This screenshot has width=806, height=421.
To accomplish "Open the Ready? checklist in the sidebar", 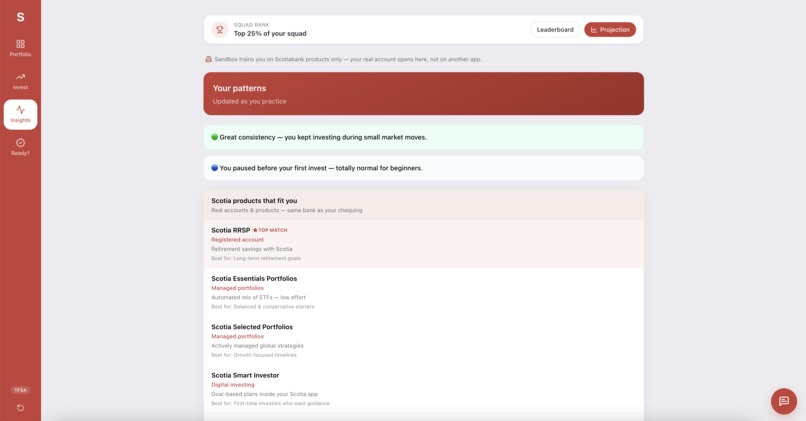I will [20, 147].
